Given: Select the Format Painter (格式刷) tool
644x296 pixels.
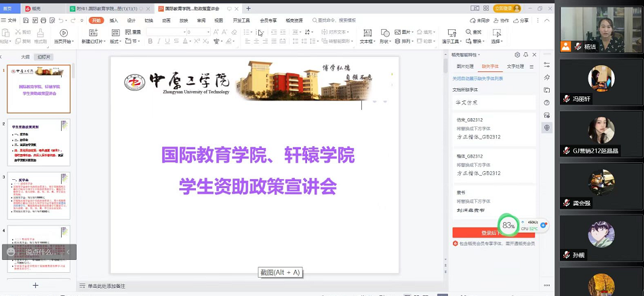Looking at the screenshot, I should tap(40, 36).
